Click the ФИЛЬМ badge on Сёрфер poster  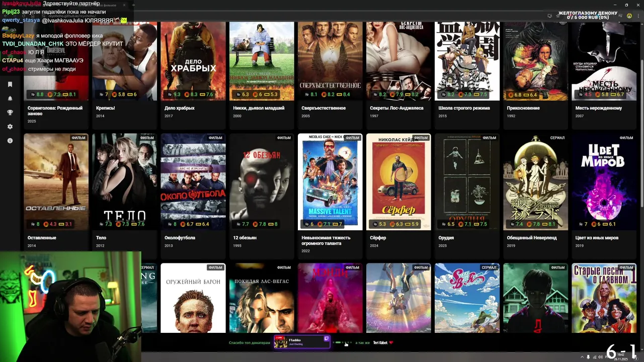[420, 138]
